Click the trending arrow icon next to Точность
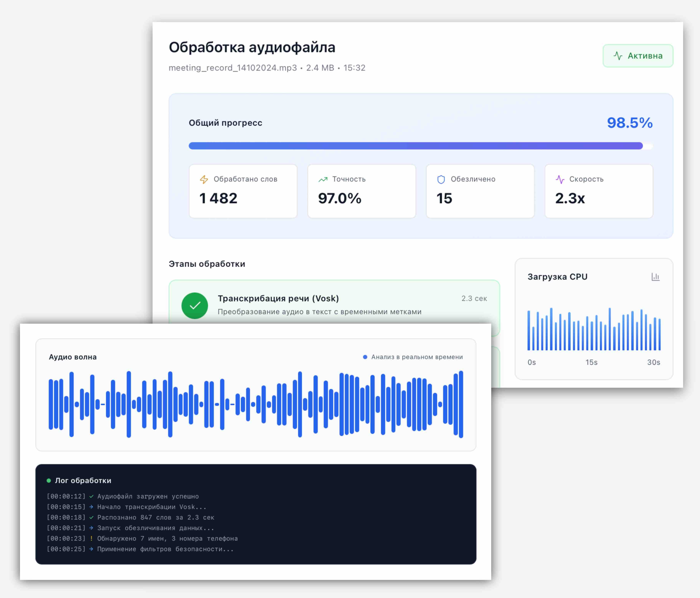700x598 pixels. pos(323,179)
